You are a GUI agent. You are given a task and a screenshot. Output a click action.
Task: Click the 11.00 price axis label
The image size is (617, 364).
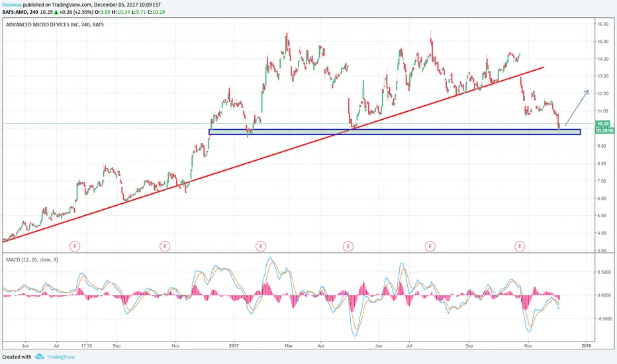click(x=603, y=111)
